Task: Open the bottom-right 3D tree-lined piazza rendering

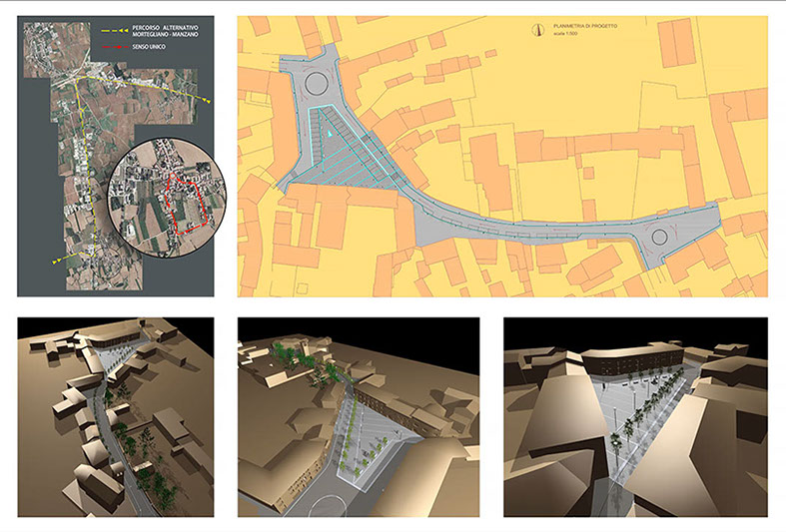Action: [x=635, y=416]
